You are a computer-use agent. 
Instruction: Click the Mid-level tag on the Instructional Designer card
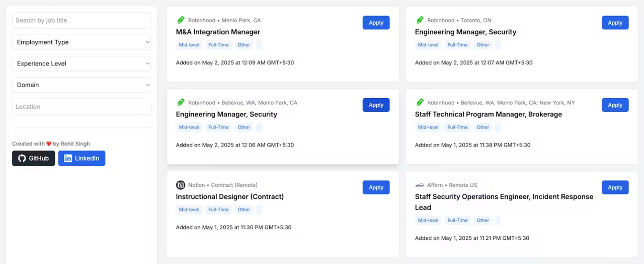tap(189, 210)
